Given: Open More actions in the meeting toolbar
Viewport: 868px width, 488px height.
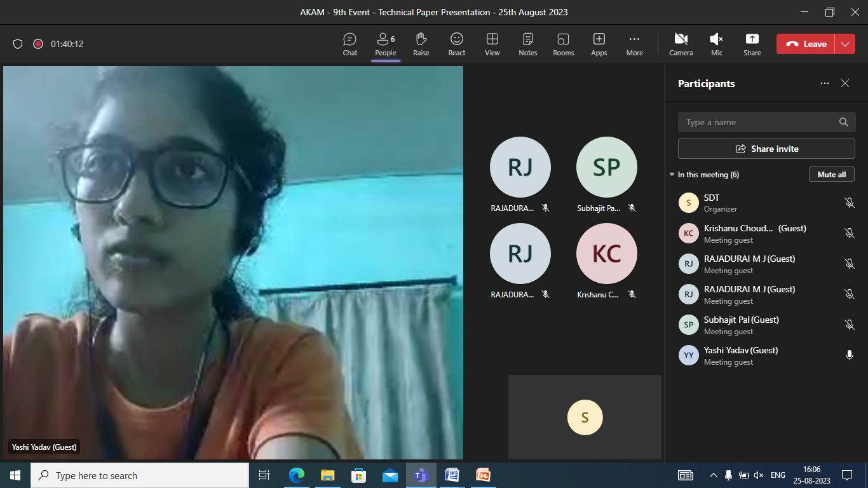Looking at the screenshot, I should click(634, 44).
